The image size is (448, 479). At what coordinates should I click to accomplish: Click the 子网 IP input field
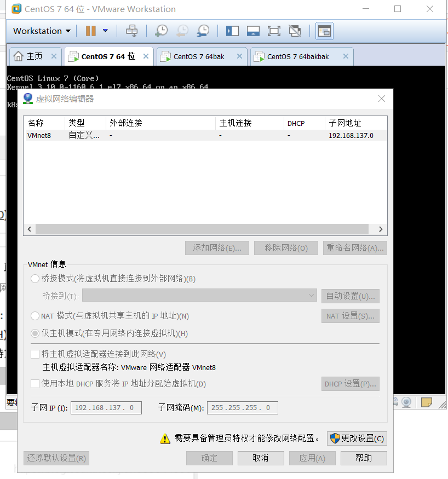(x=106, y=408)
